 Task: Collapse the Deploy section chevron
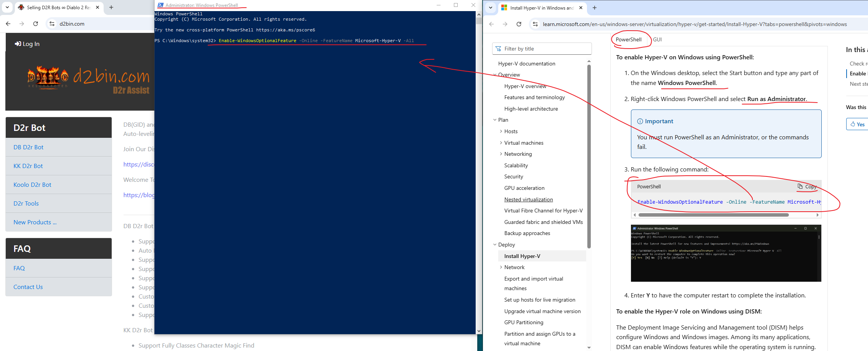click(x=495, y=245)
